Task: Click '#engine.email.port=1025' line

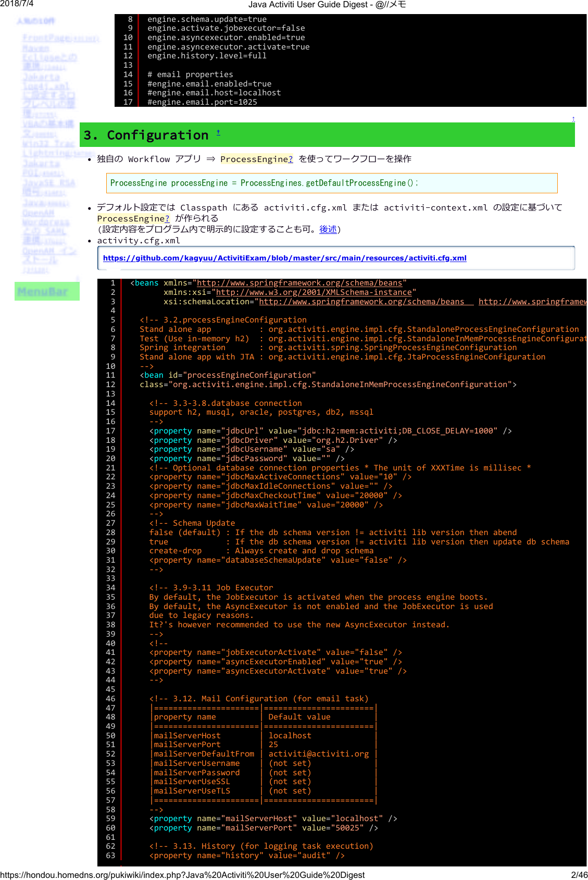Action: pyautogui.click(x=202, y=102)
